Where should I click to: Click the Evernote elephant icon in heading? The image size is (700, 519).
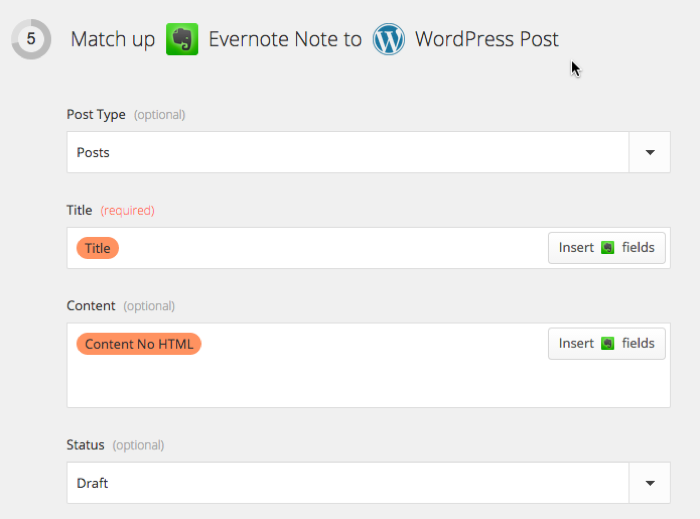click(x=182, y=39)
